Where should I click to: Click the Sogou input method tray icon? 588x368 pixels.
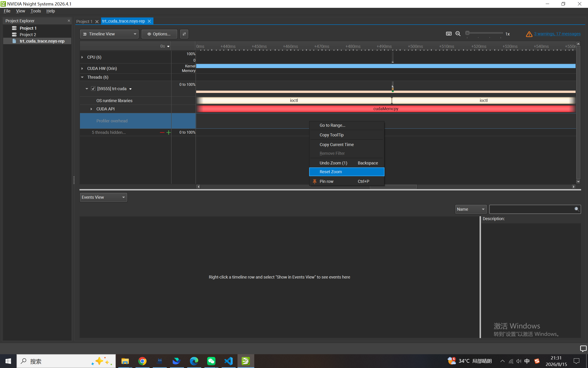pos(537,361)
